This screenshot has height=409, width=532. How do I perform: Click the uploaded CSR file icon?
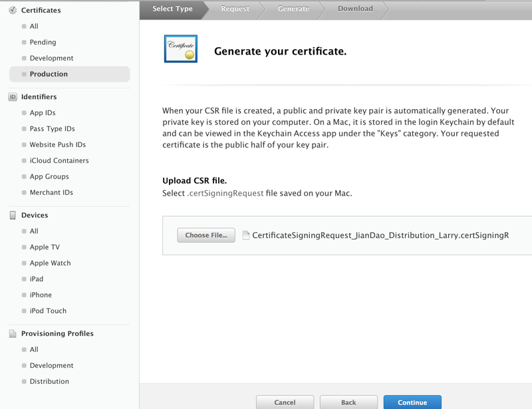pos(246,235)
